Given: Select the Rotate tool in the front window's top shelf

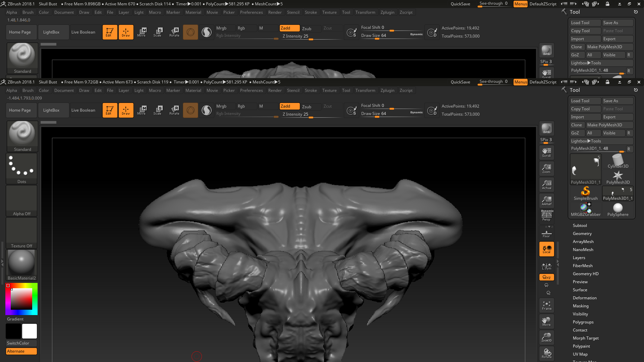Looking at the screenshot, I should pos(174,110).
